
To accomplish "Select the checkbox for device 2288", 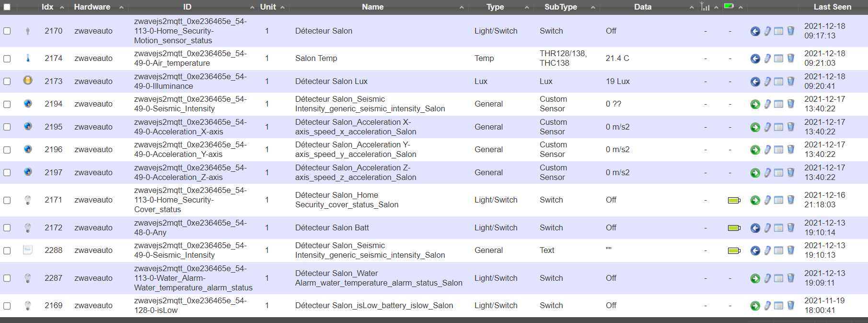I will pyautogui.click(x=7, y=251).
